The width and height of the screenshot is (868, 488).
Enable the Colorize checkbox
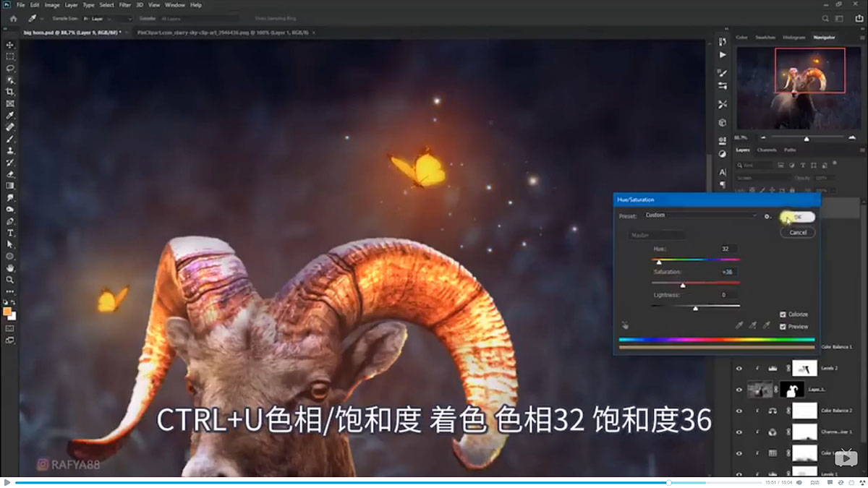[x=783, y=314]
